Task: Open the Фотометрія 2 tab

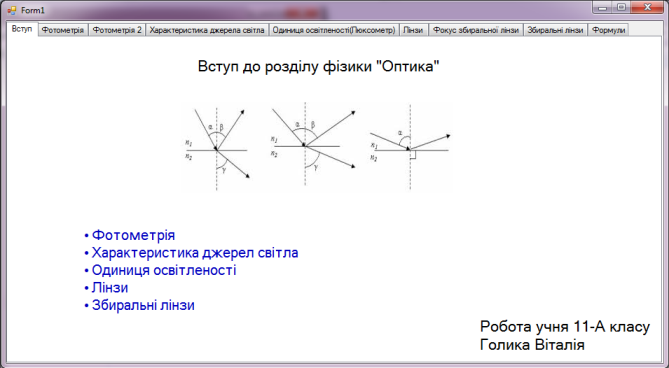Action: point(117,30)
